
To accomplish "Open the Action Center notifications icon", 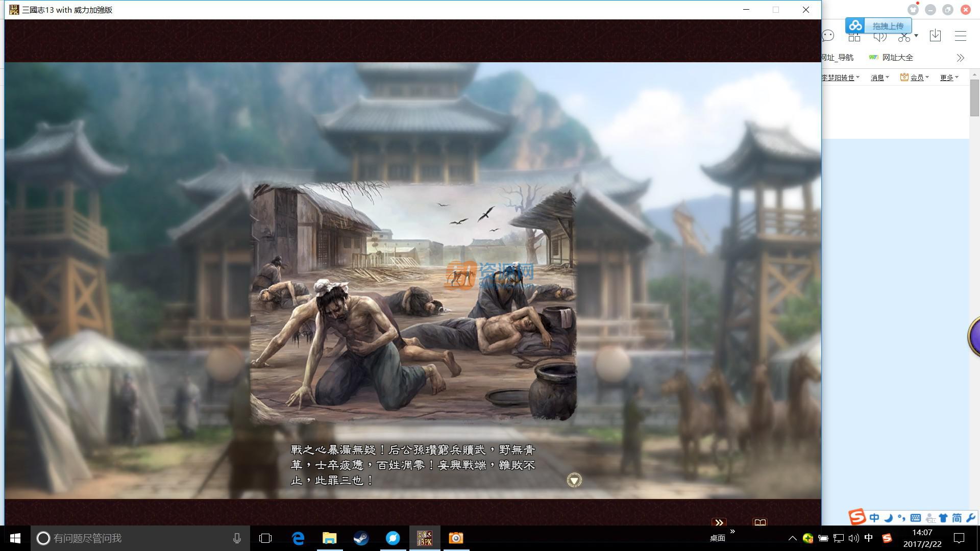I will click(x=959, y=538).
